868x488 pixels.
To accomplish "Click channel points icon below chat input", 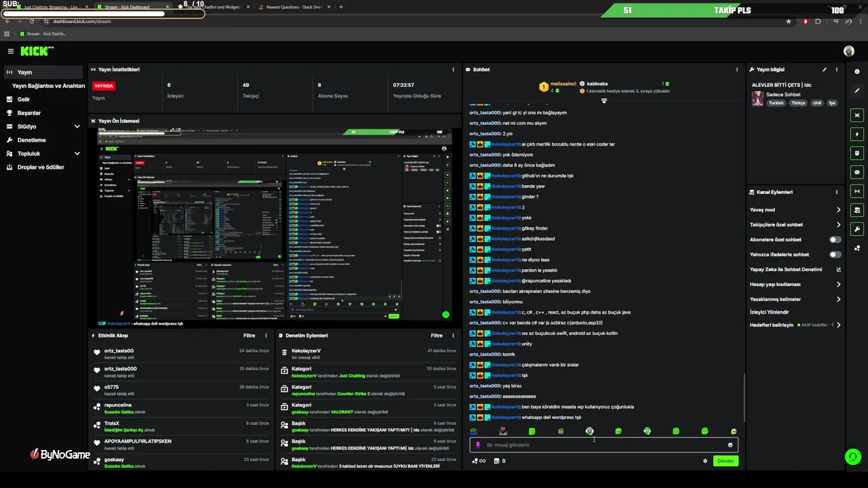I will tap(479, 461).
